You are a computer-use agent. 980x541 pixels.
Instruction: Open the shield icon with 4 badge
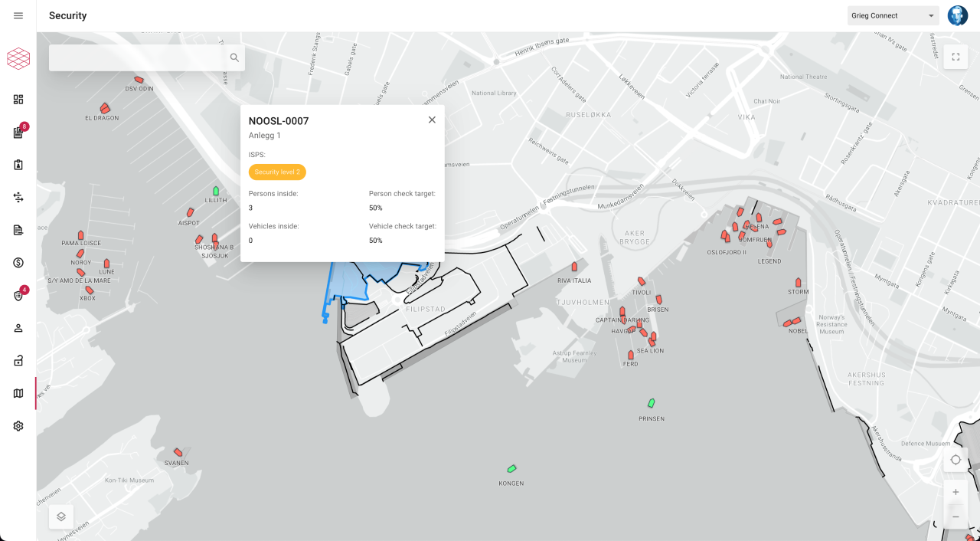pyautogui.click(x=18, y=296)
